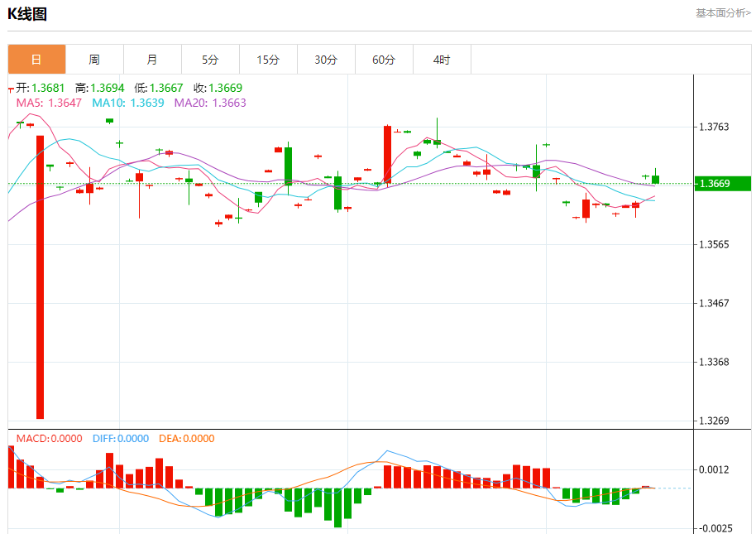Switch to the 月 monthly tab
Screen dimensions: 756x534
point(152,60)
